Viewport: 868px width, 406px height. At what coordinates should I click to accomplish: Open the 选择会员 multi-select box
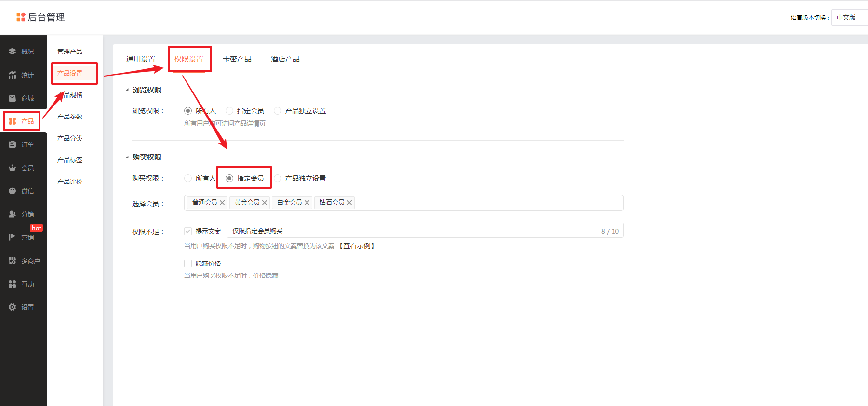pos(404,203)
